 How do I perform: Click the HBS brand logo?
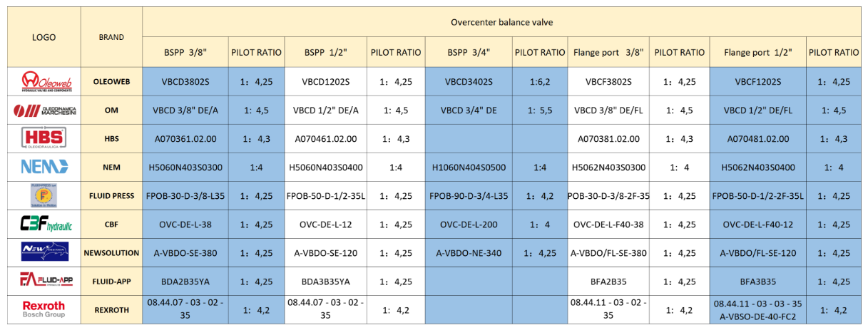pyautogui.click(x=44, y=138)
